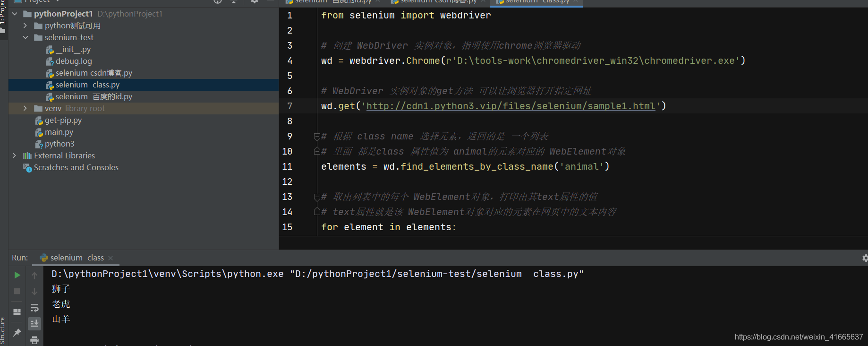Jump down the stack trace

(x=34, y=291)
